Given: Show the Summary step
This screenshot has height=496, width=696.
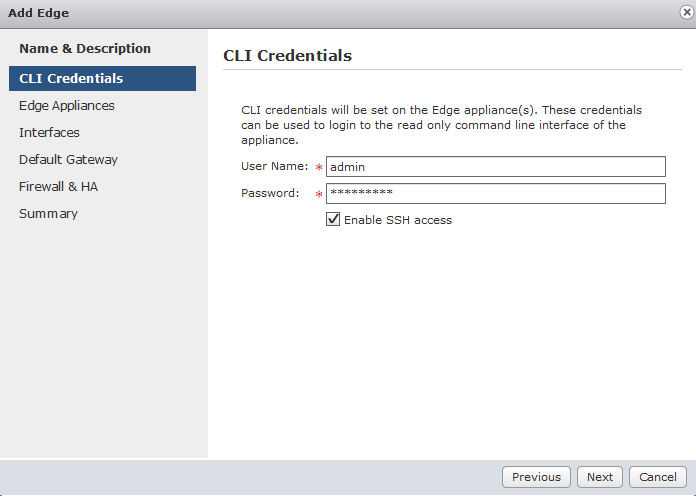Looking at the screenshot, I should 48,213.
